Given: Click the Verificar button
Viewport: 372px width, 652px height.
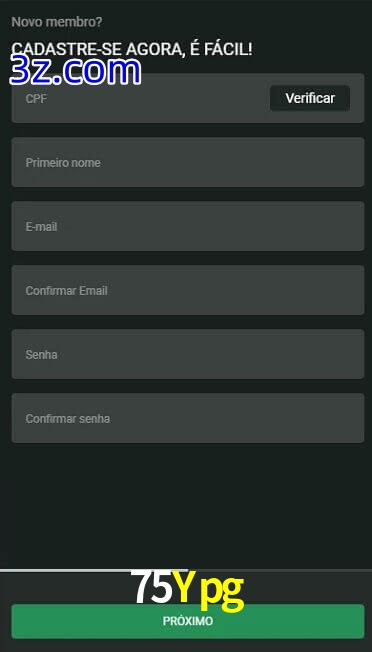Looking at the screenshot, I should pos(310,98).
